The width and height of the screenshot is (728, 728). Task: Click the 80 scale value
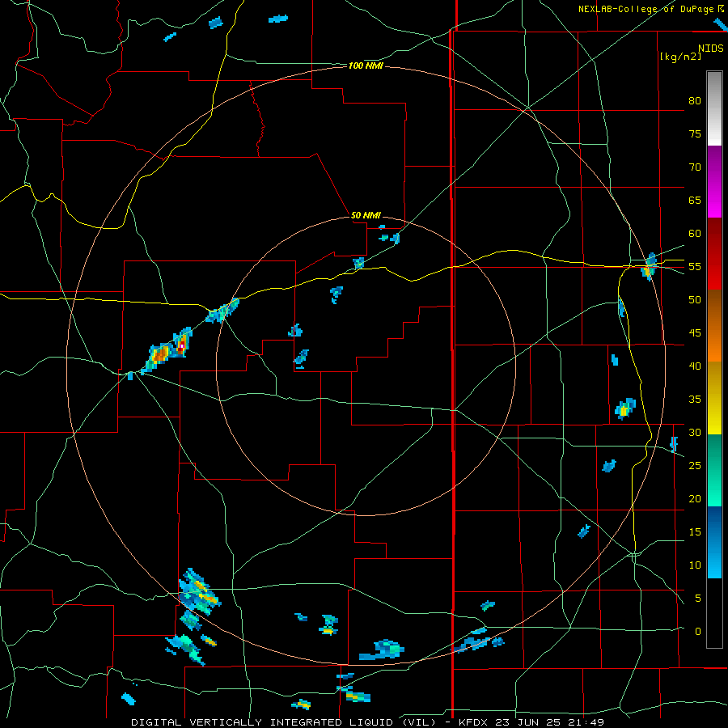(x=695, y=101)
